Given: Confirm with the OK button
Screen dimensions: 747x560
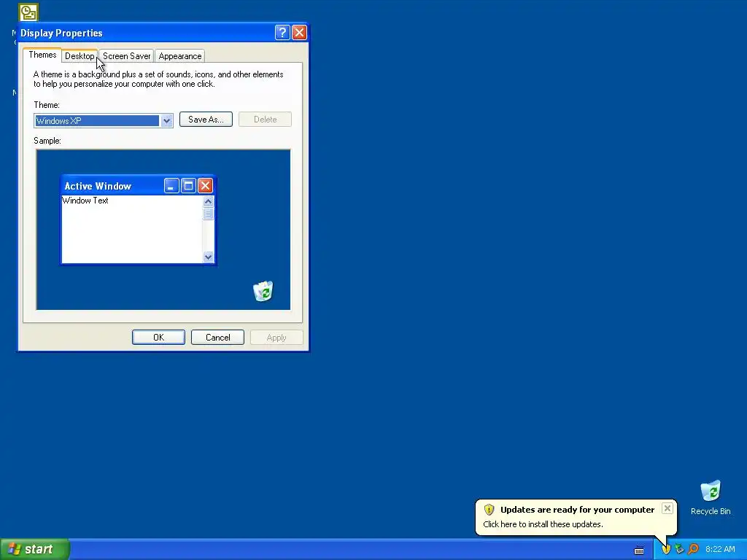Looking at the screenshot, I should [x=158, y=337].
